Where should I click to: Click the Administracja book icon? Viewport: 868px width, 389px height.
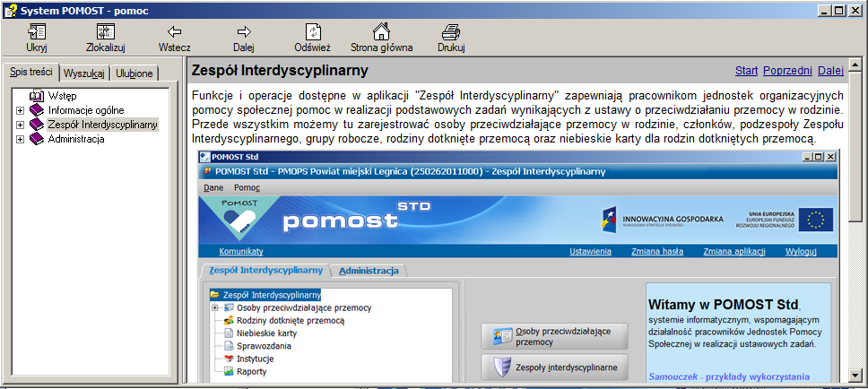(37, 139)
